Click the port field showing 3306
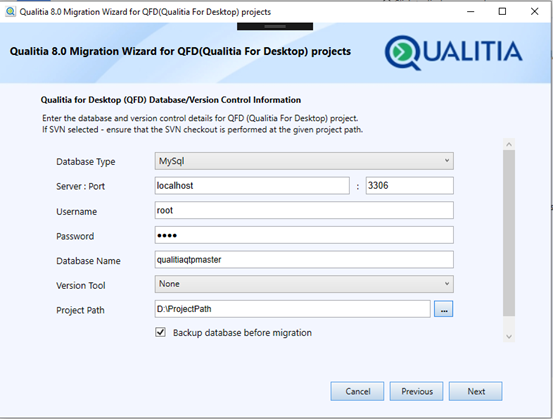Image resolution: width=553 pixels, height=419 pixels. click(409, 186)
